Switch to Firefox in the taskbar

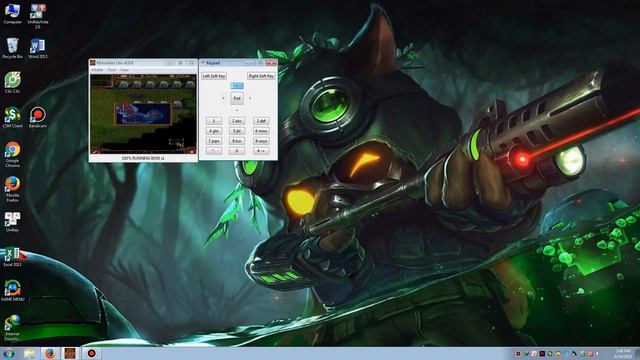[x=50, y=353]
